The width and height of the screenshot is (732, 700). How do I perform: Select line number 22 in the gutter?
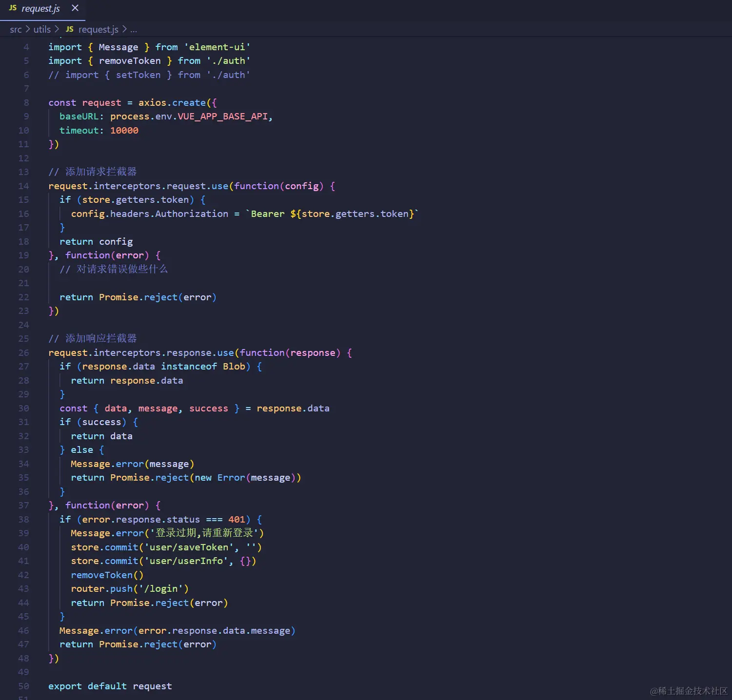23,297
